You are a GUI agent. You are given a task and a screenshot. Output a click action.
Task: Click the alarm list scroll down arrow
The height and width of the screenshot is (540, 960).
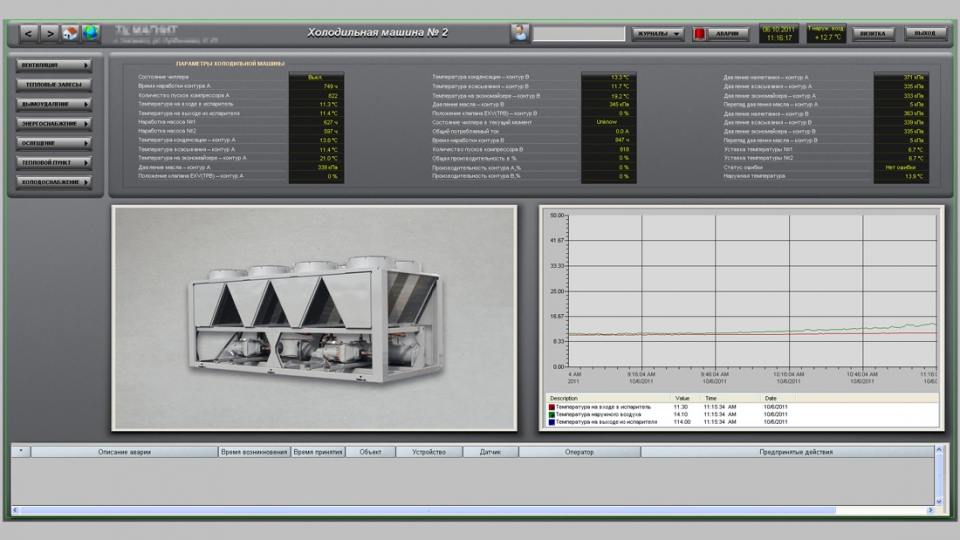tap(938, 501)
